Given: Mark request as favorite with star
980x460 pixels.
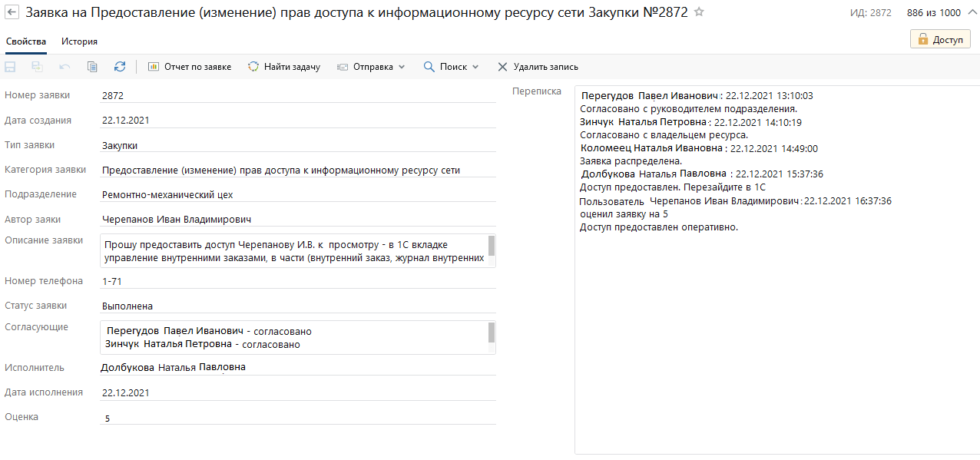Looking at the screenshot, I should [x=699, y=12].
